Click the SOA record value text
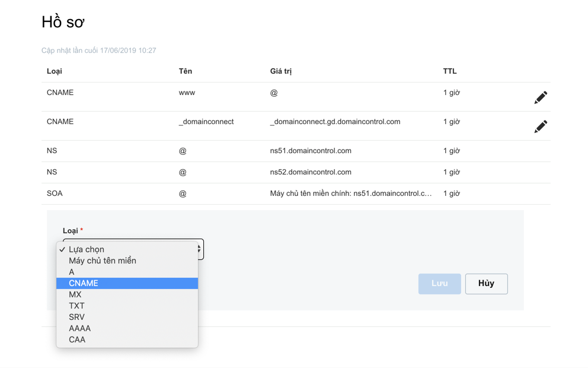The image size is (588, 368). point(351,193)
